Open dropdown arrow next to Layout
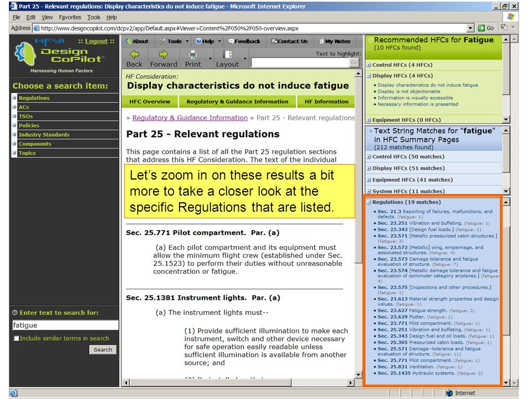The width and height of the screenshot is (532, 399). click(244, 58)
